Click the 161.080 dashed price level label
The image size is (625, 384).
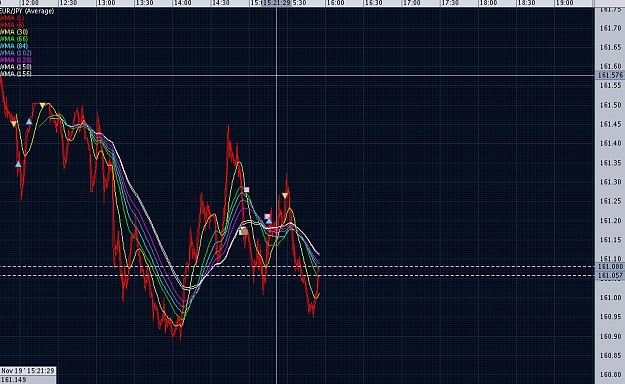tap(610, 266)
